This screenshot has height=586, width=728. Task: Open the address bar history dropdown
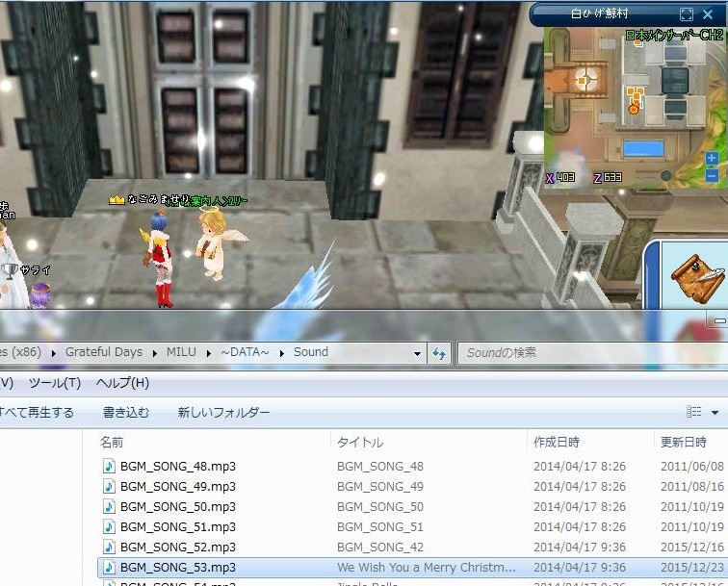click(417, 353)
